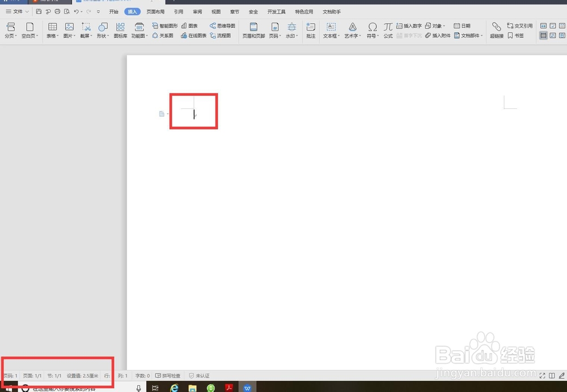Insert a 流程图 flowchart
The height and width of the screenshot is (392, 567).
(220, 36)
